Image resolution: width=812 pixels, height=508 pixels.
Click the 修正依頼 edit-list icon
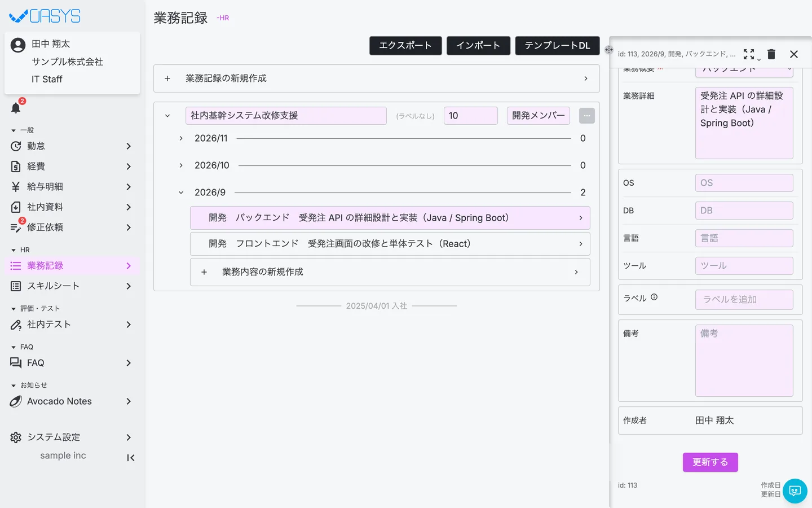(16, 227)
